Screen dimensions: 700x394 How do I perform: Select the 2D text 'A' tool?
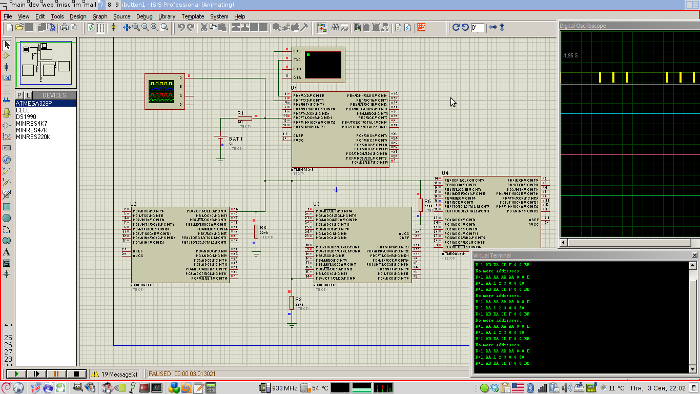click(7, 252)
